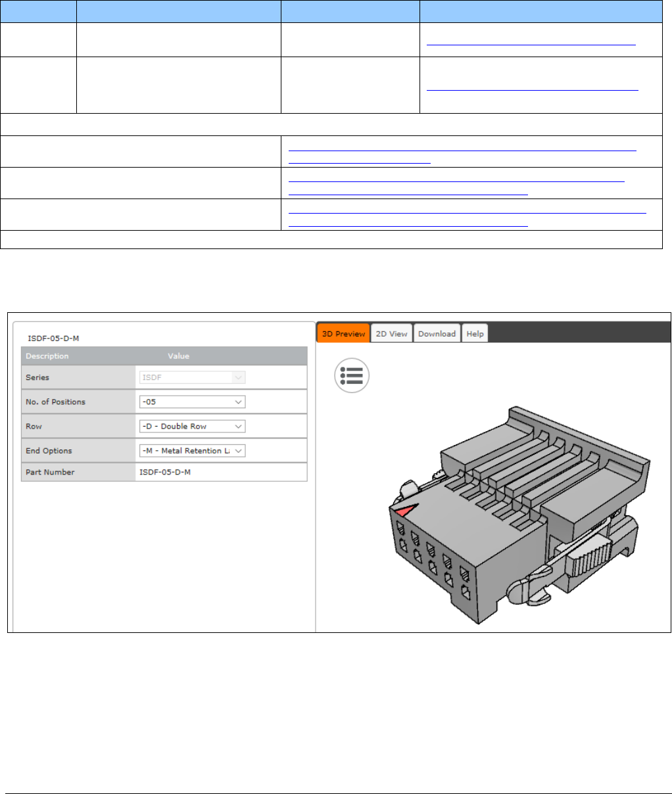Click the Series row label
Image resolution: width=672 pixels, height=794 pixels.
tap(37, 377)
